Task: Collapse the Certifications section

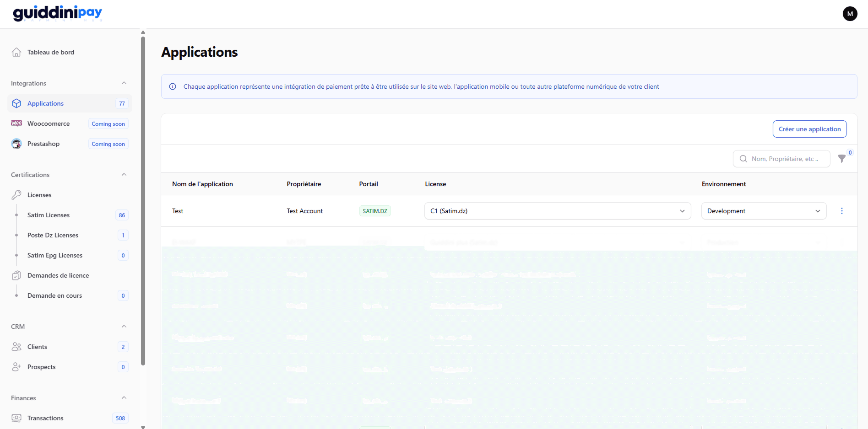Action: [x=124, y=174]
